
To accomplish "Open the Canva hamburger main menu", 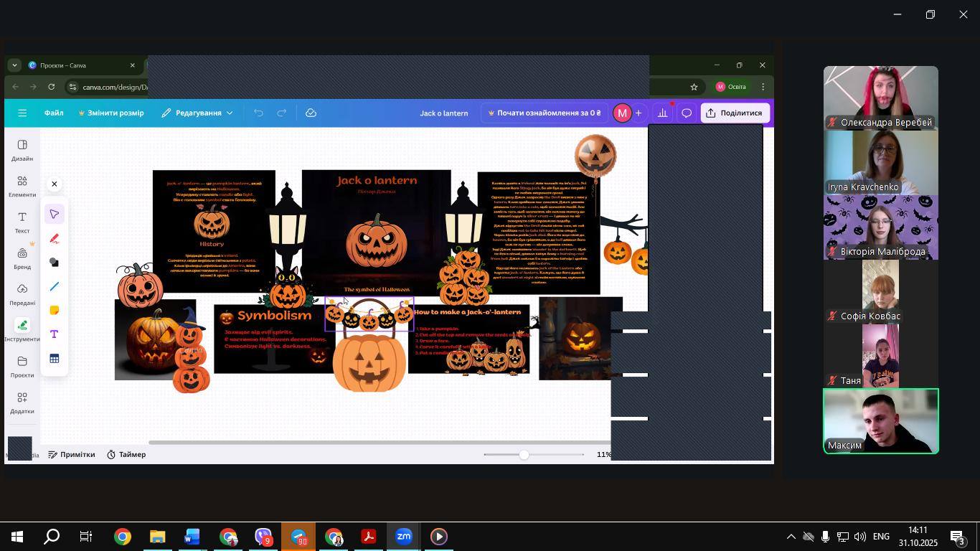I will pyautogui.click(x=22, y=113).
